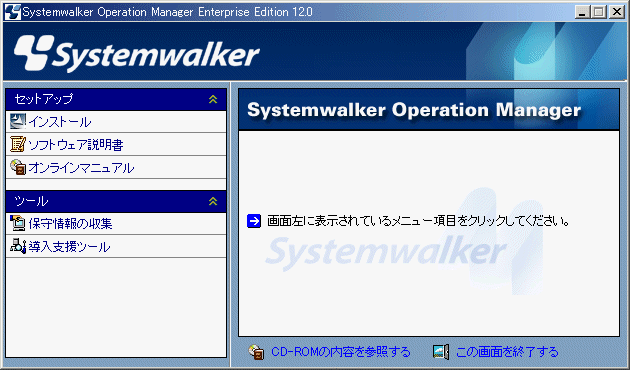The height and width of the screenshot is (370, 630).
Task: Click the 画面左に表示されているメニュー instruction text
Action: pyautogui.click(x=418, y=221)
